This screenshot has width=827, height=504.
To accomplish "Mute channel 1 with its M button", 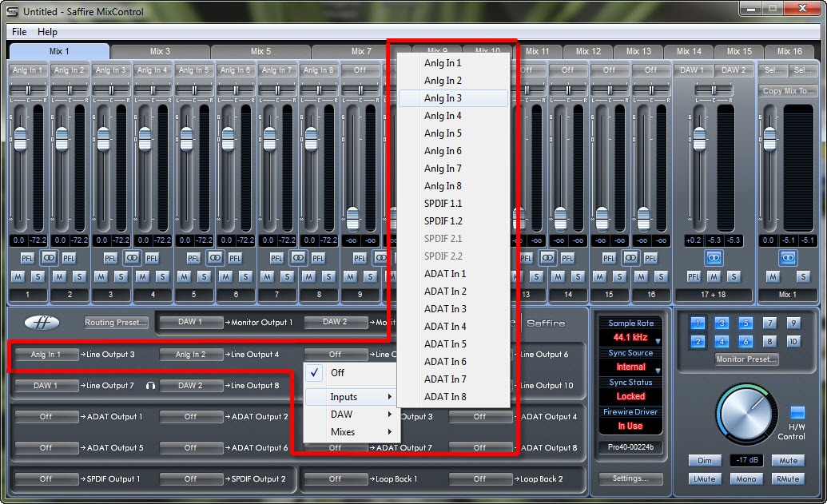I will coord(18,276).
